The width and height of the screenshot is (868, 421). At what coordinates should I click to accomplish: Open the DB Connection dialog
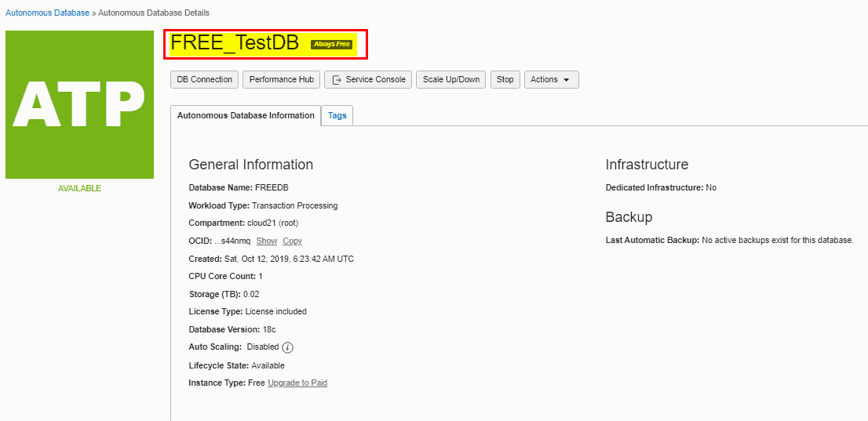click(x=205, y=80)
